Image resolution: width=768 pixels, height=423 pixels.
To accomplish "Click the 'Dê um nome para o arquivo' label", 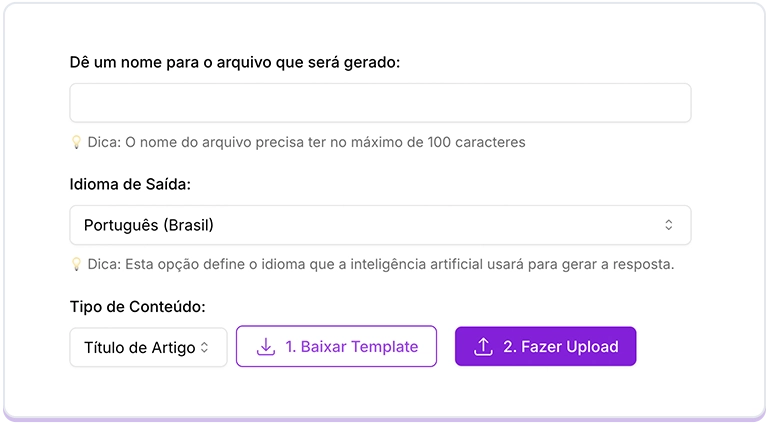I will pos(235,62).
